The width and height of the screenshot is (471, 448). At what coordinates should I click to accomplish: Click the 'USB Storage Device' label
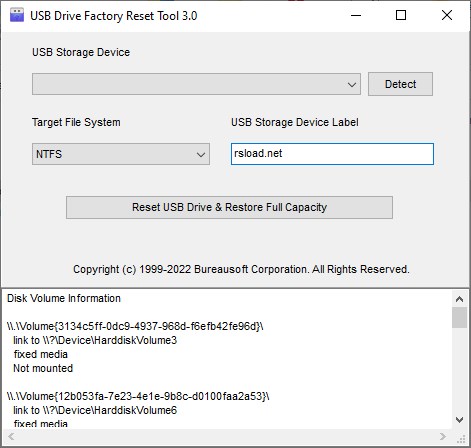(x=81, y=52)
